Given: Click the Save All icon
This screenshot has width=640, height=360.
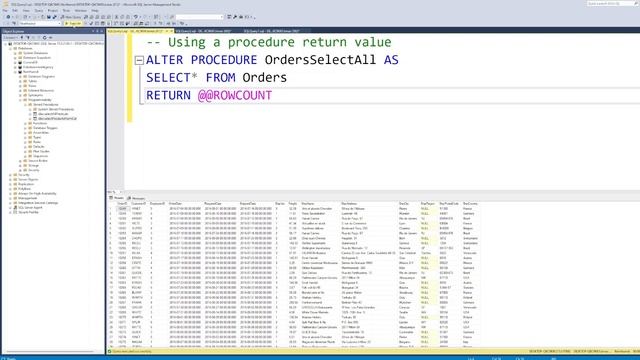Looking at the screenshot, I should (x=54, y=17).
